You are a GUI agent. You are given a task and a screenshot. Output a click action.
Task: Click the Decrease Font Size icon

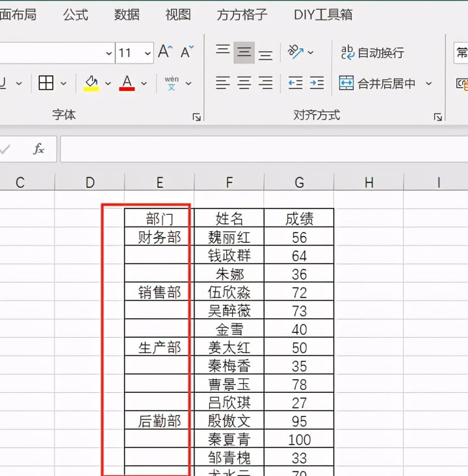pos(187,52)
